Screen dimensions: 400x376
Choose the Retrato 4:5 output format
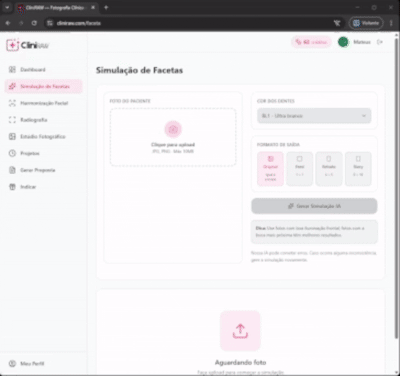[x=329, y=169]
